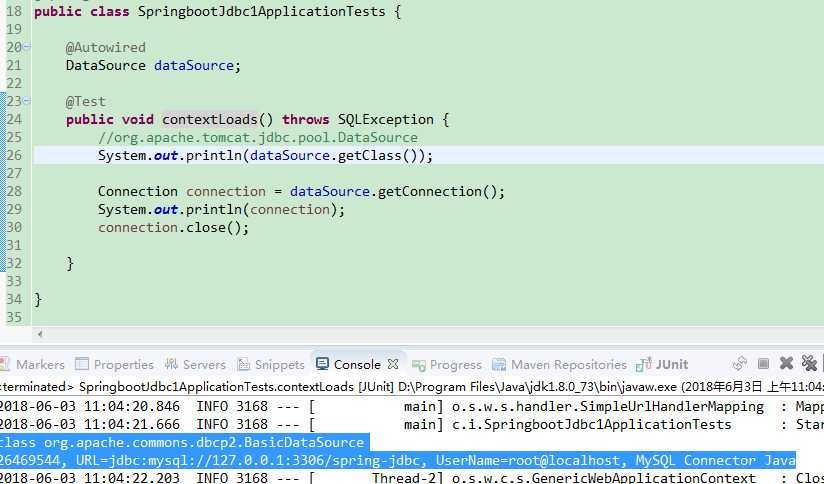The width and height of the screenshot is (824, 484).
Task: Click the contextLoads method name
Action: pyautogui.click(x=209, y=119)
